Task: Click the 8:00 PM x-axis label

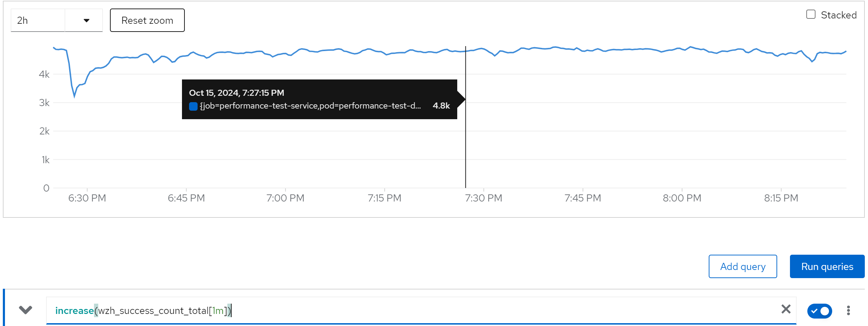Action: (682, 198)
